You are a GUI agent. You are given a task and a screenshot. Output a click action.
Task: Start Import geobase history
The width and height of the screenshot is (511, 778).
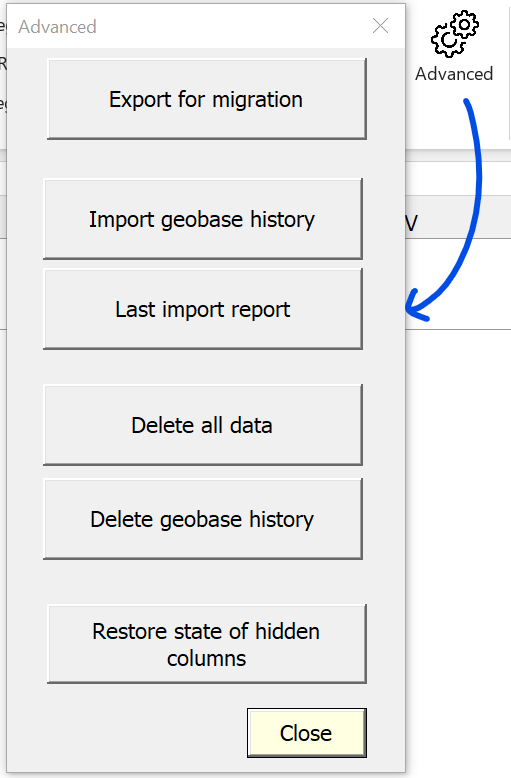[203, 219]
